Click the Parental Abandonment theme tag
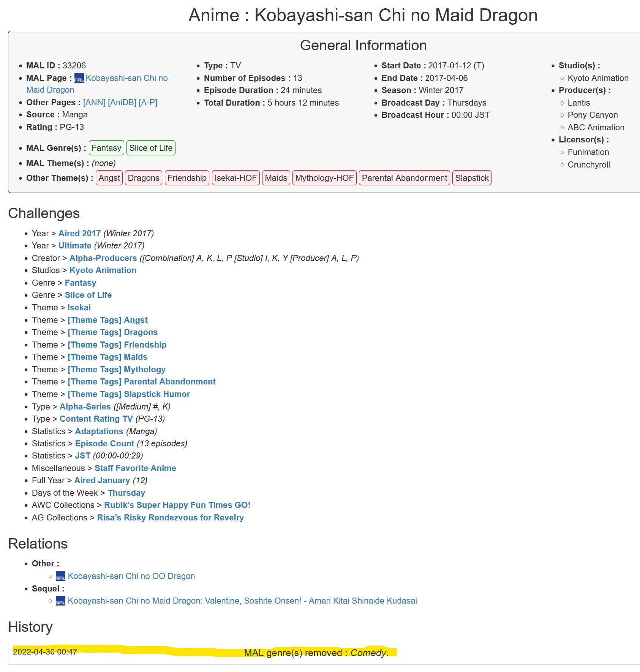Viewport: 640px width, 672px height. [405, 178]
